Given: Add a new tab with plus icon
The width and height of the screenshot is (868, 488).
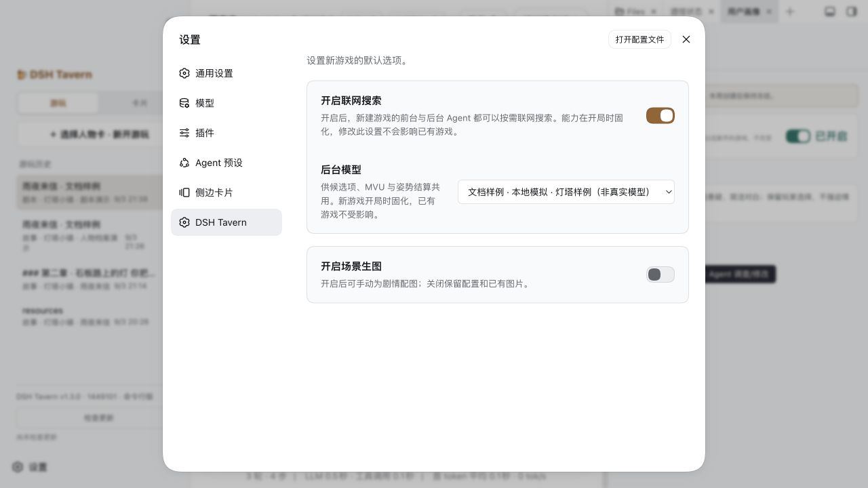Looking at the screenshot, I should click(790, 12).
